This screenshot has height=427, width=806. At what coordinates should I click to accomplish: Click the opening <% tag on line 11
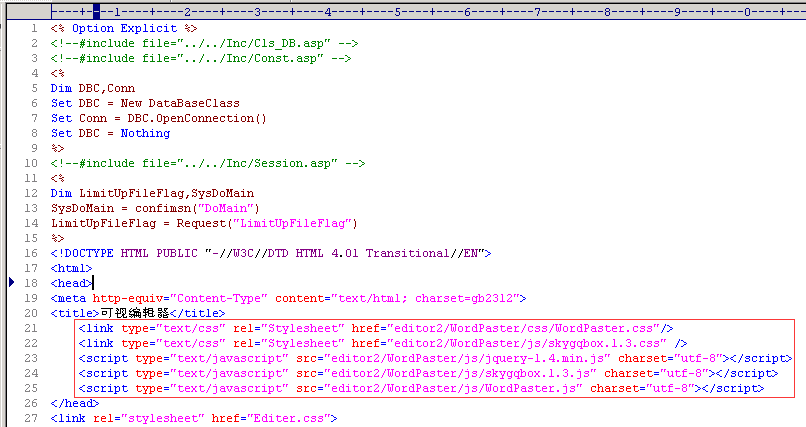pos(58,178)
